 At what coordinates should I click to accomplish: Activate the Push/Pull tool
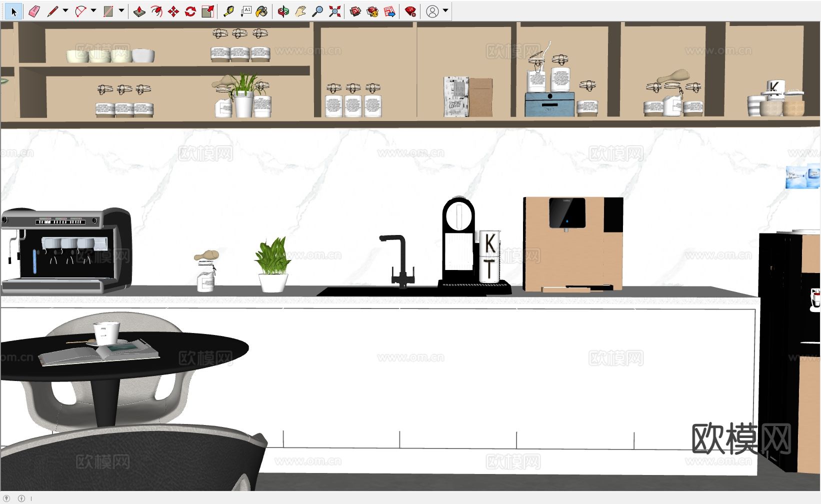click(139, 11)
